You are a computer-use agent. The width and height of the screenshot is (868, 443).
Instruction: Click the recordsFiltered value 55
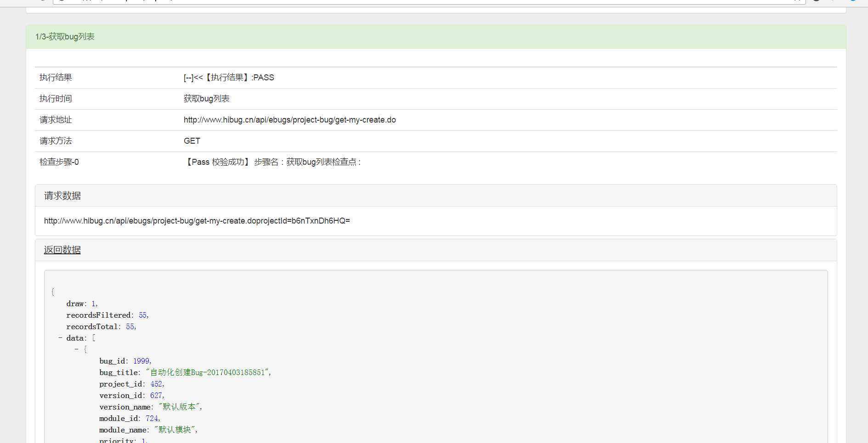tap(142, 315)
